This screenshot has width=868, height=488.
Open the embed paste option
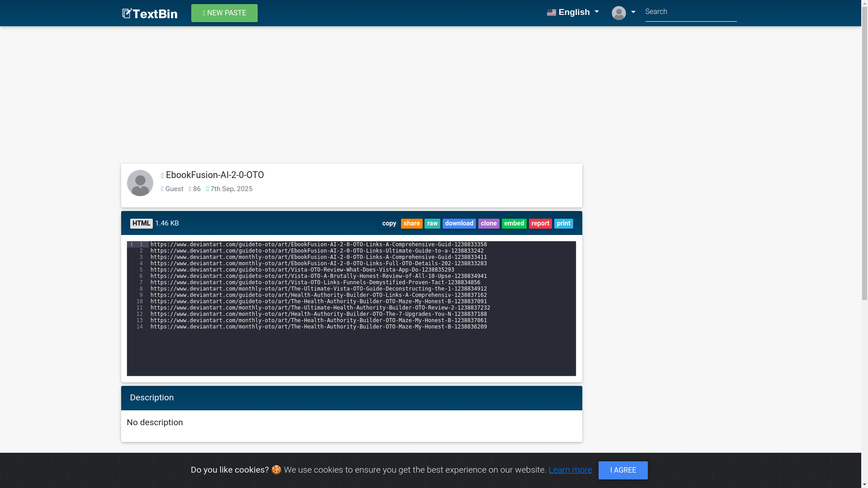coord(514,224)
